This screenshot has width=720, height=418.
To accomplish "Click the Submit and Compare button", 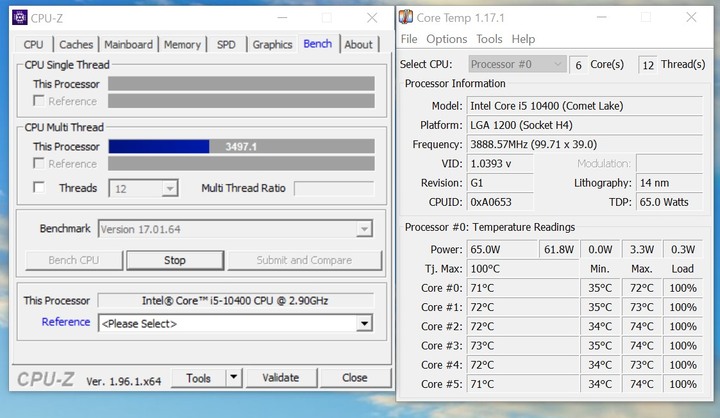I will point(304,260).
